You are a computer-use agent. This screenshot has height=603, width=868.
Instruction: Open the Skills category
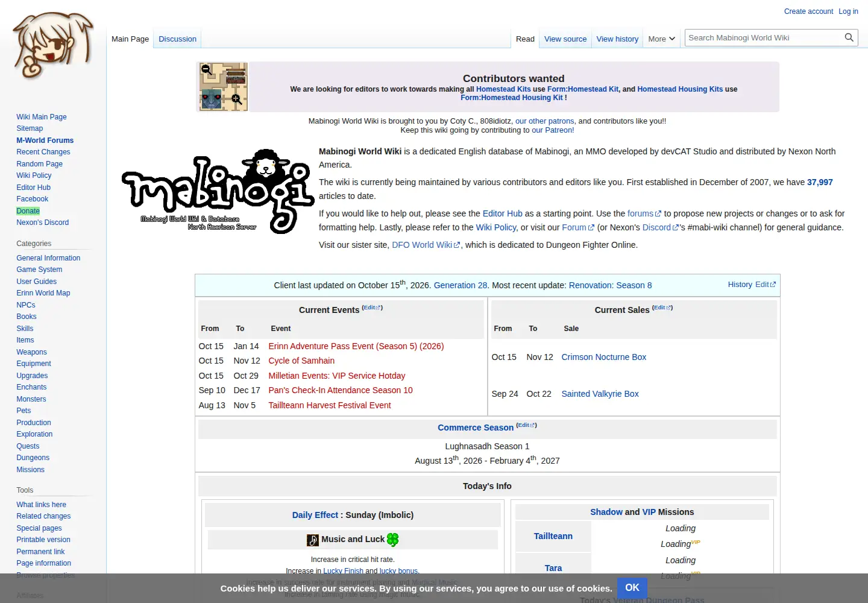[25, 329]
